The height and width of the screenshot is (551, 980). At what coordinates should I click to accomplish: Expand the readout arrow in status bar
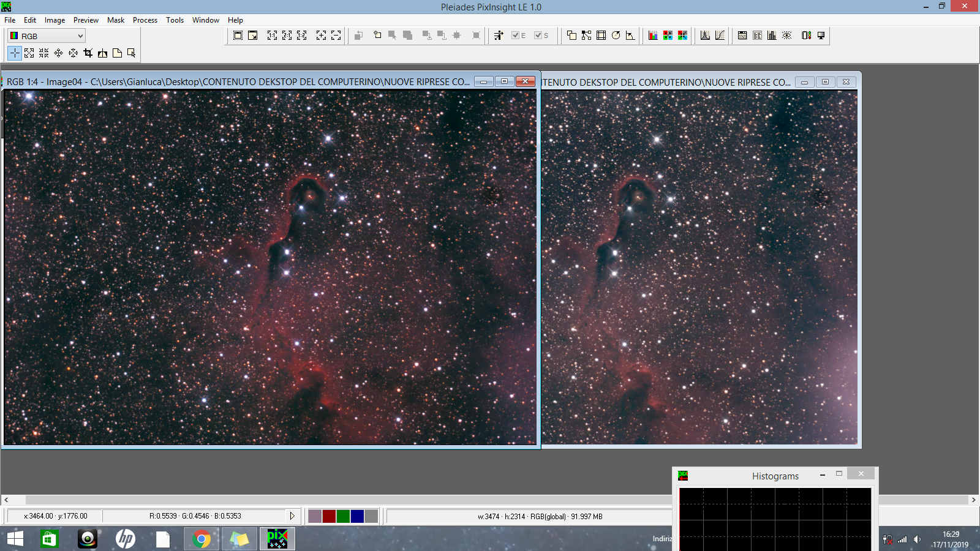click(292, 516)
